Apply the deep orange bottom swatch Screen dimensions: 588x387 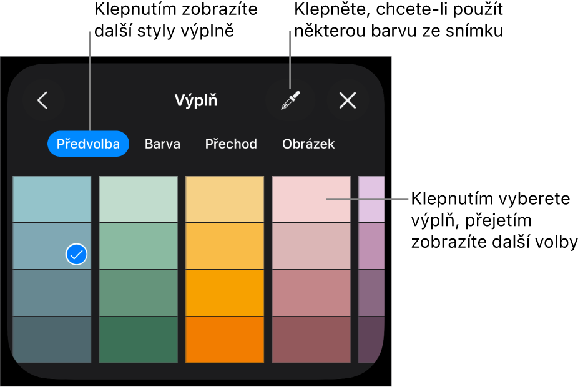[x=225, y=340]
